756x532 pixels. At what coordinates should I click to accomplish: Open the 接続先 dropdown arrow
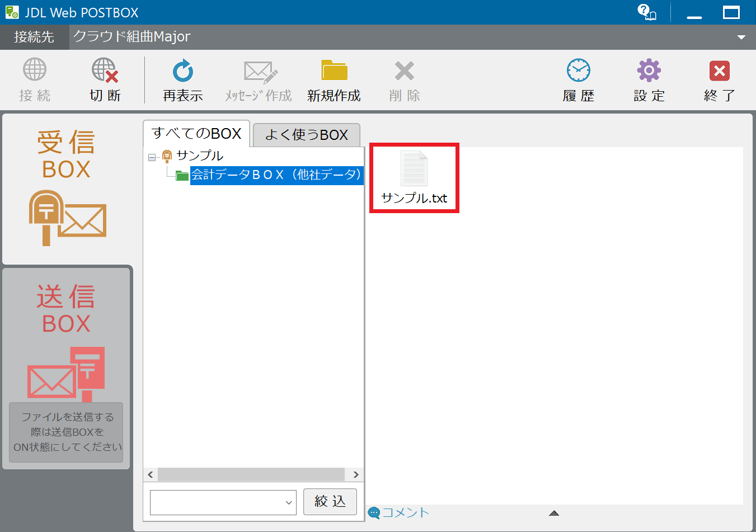point(741,37)
